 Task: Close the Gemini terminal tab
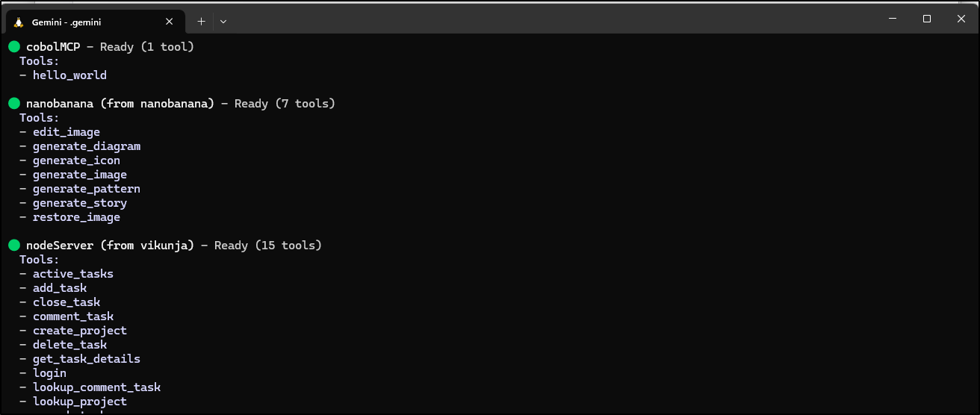pyautogui.click(x=170, y=22)
